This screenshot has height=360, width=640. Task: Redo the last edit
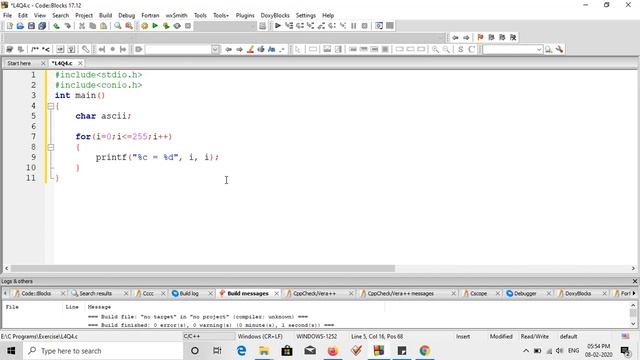tap(67, 26)
